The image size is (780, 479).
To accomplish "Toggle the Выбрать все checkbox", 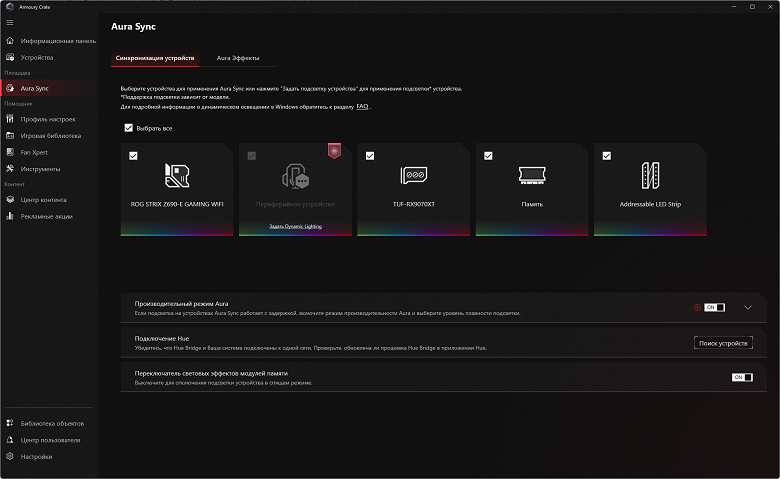I will pos(128,128).
